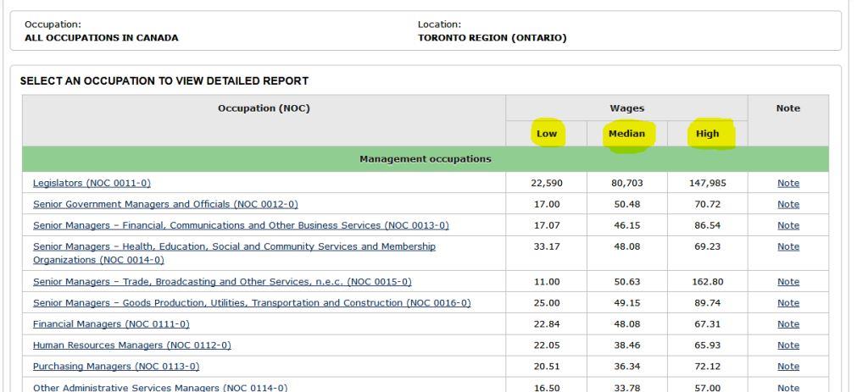View Note for Senior Government Managers row
Screen dimensions: 868x392
tap(787, 204)
